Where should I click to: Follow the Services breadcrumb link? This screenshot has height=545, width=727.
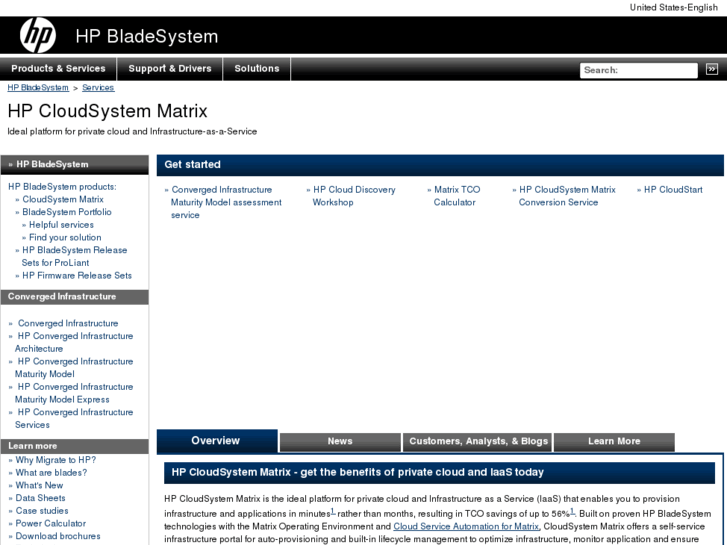[x=98, y=88]
